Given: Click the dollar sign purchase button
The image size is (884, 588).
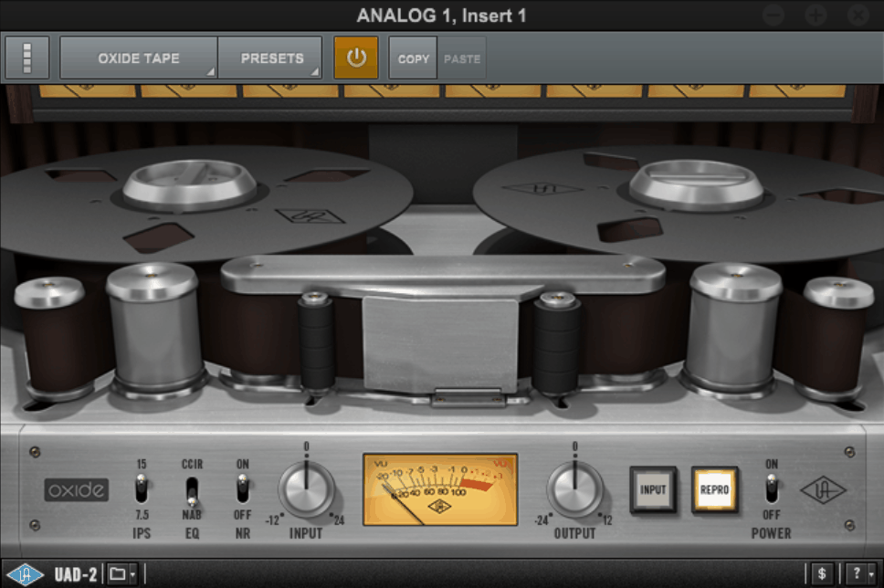Looking at the screenshot, I should tap(822, 574).
